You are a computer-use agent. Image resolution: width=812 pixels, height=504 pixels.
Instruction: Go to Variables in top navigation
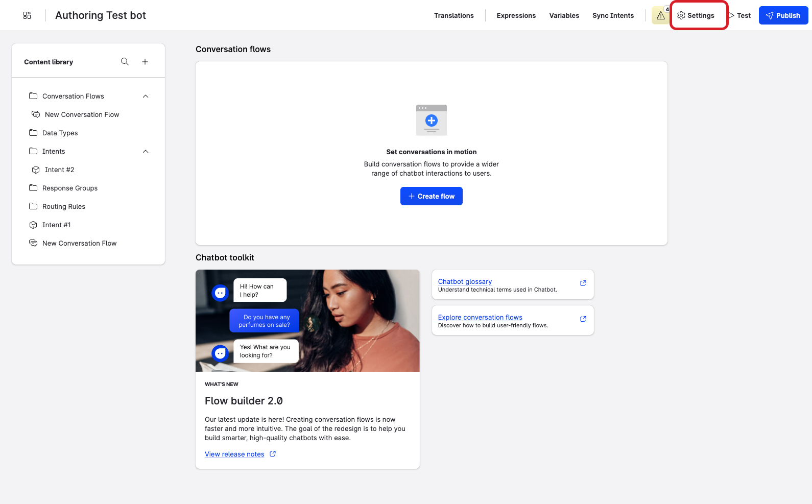pyautogui.click(x=564, y=15)
